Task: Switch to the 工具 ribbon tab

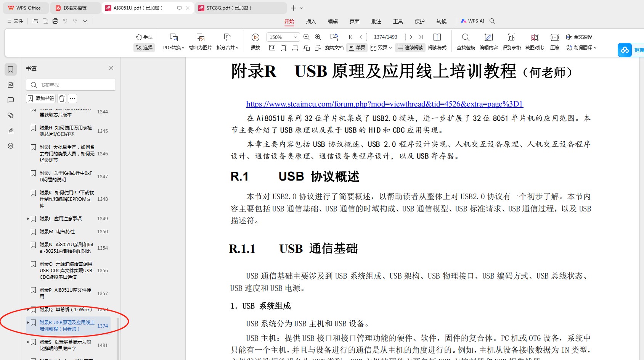Action: tap(398, 21)
